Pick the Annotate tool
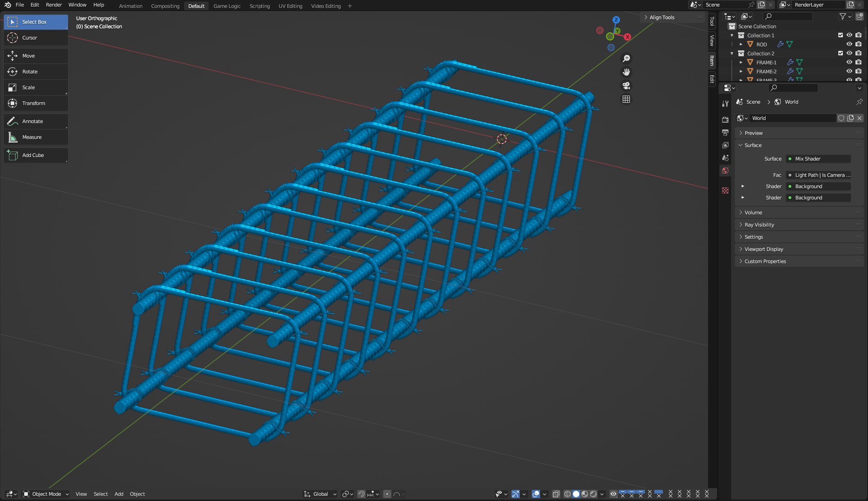Image resolution: width=868 pixels, height=501 pixels. tap(36, 121)
